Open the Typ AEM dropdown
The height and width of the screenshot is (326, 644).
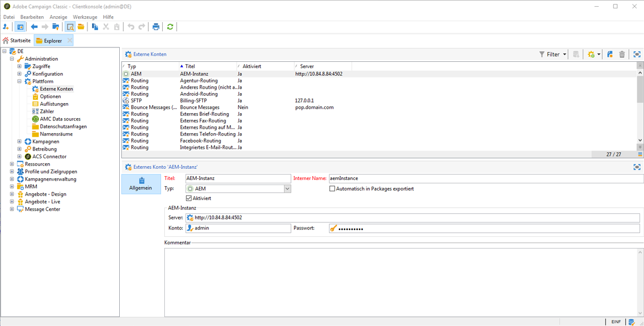[287, 189]
